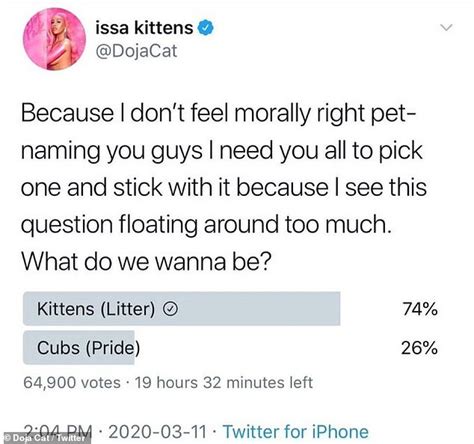The height and width of the screenshot is (444, 474).
Task: Click the 'What do we wanna be?' sentence
Action: point(146,262)
